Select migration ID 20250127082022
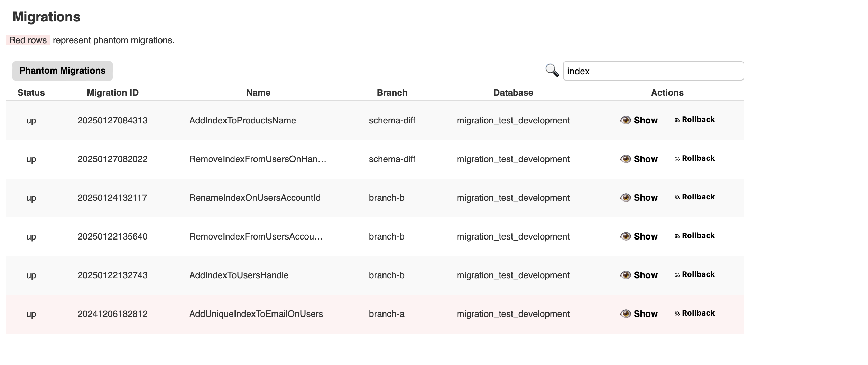The image size is (868, 365). pos(112,159)
